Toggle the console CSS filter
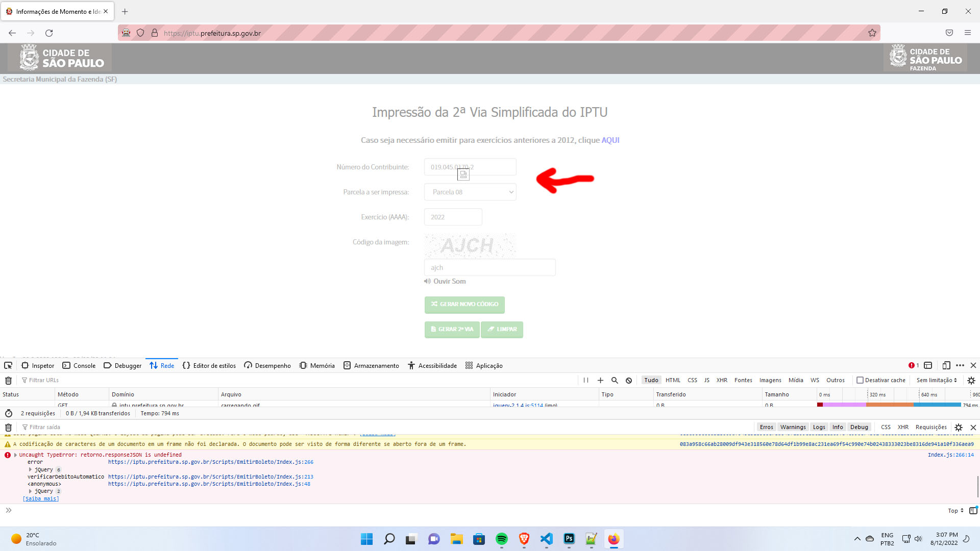This screenshot has height=551, width=980. coord(886,427)
